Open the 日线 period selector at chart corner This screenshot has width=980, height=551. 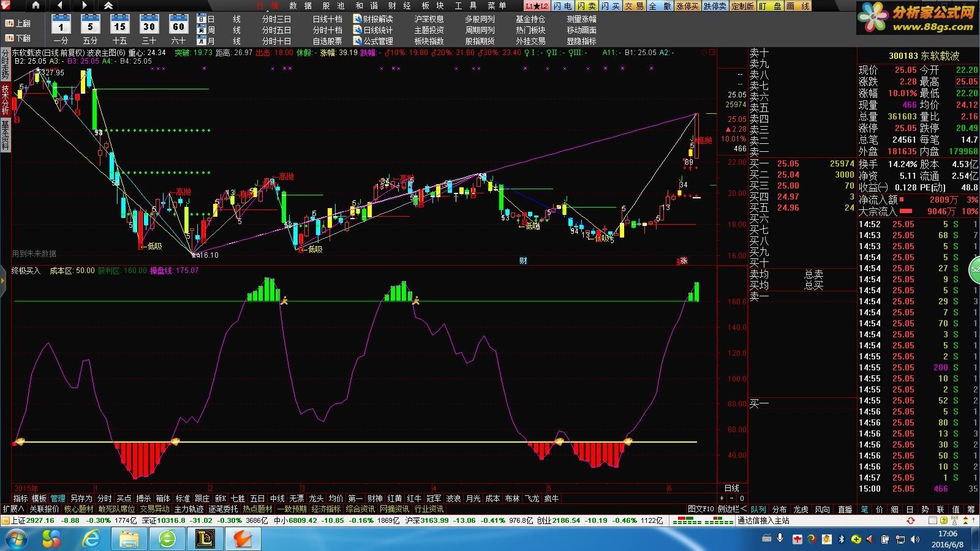[x=732, y=488]
